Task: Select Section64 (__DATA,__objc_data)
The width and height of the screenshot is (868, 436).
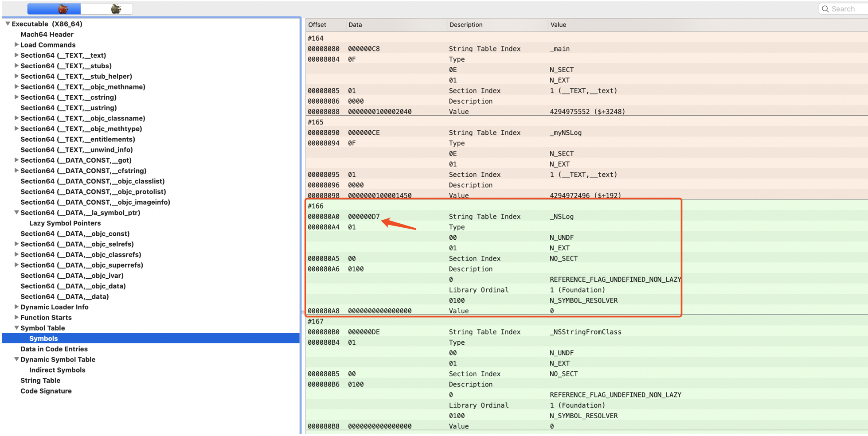Action: 73,286
